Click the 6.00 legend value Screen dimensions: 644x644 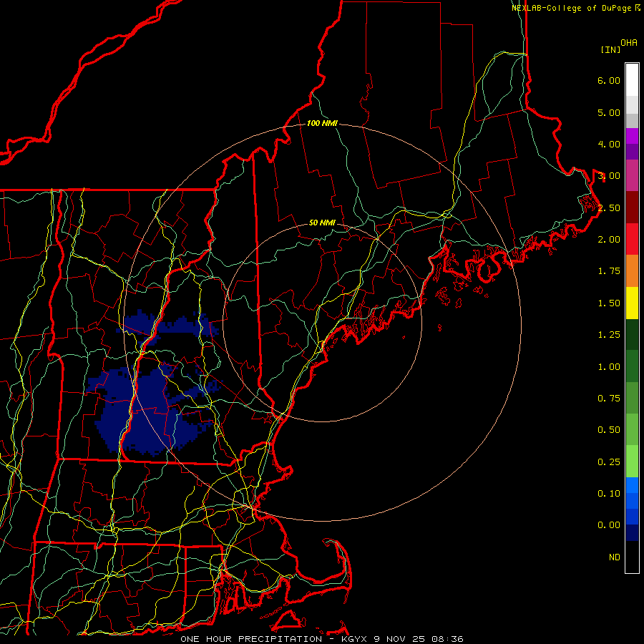[x=609, y=80]
